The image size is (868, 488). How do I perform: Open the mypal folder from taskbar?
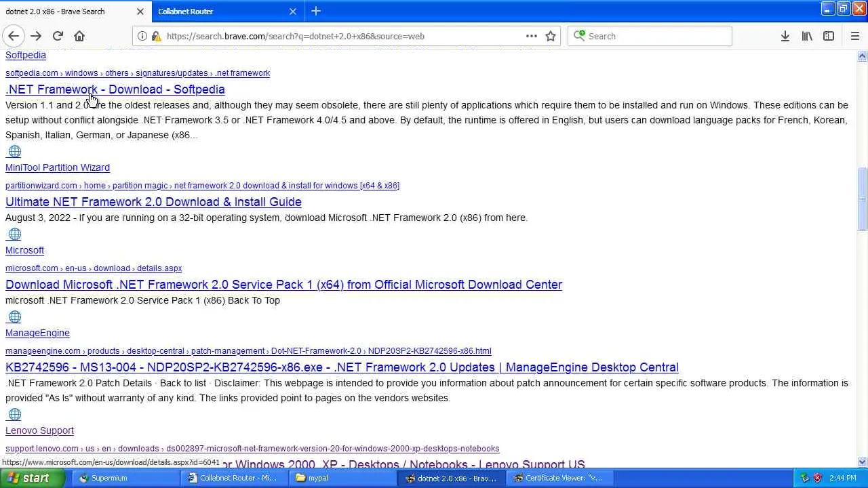[343, 478]
